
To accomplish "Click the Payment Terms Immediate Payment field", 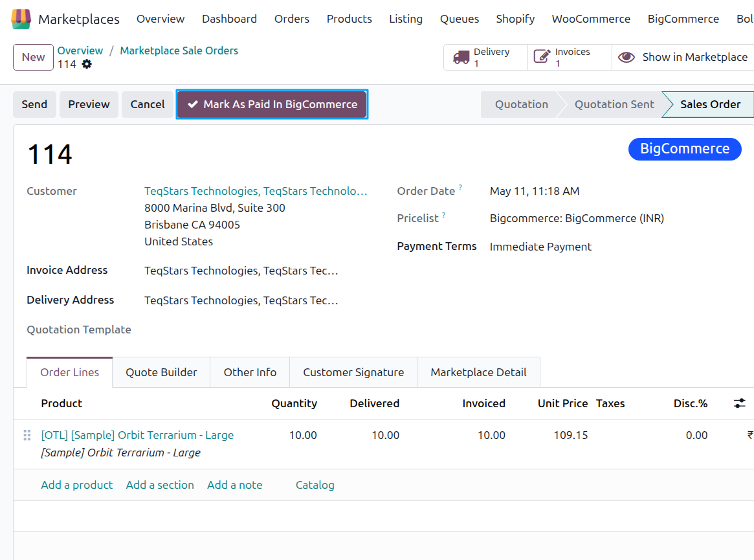I will [x=540, y=247].
